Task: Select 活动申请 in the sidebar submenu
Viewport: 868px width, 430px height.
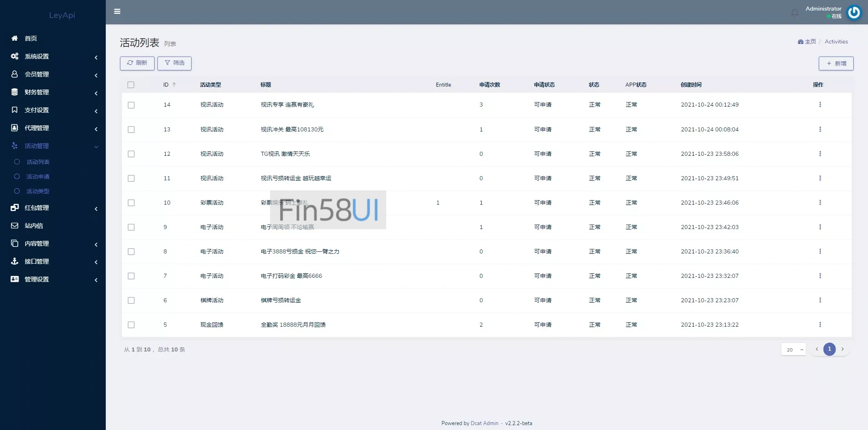Action: pyautogui.click(x=37, y=176)
